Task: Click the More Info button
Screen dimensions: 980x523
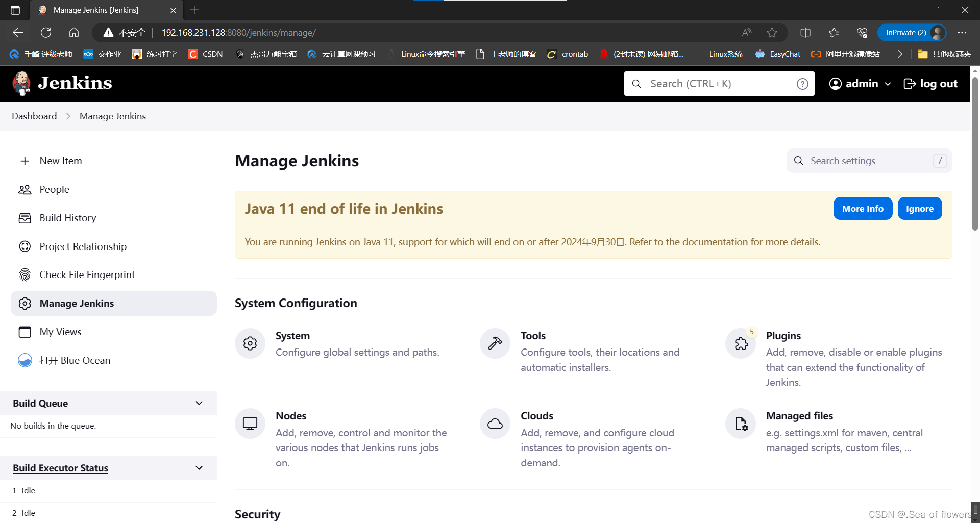Action: pyautogui.click(x=863, y=209)
